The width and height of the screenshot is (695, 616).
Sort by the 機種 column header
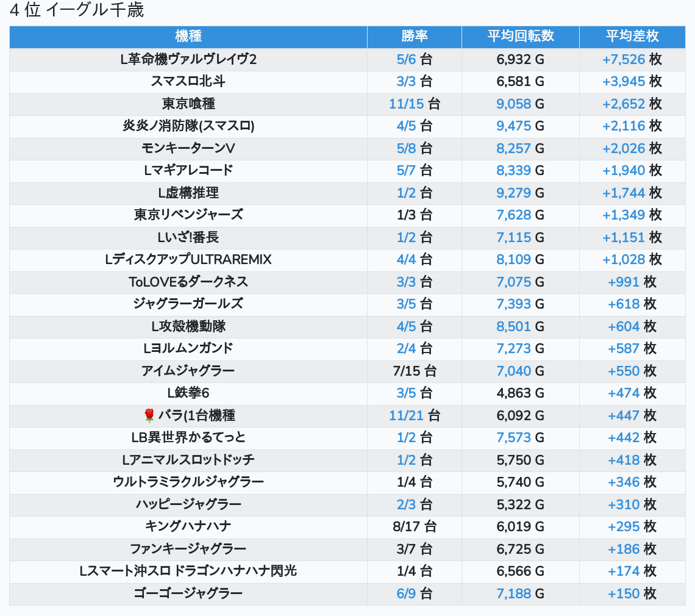[188, 37]
